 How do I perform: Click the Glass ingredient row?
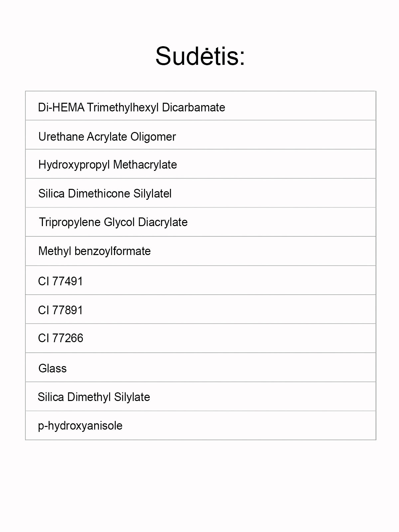pyautogui.click(x=53, y=368)
